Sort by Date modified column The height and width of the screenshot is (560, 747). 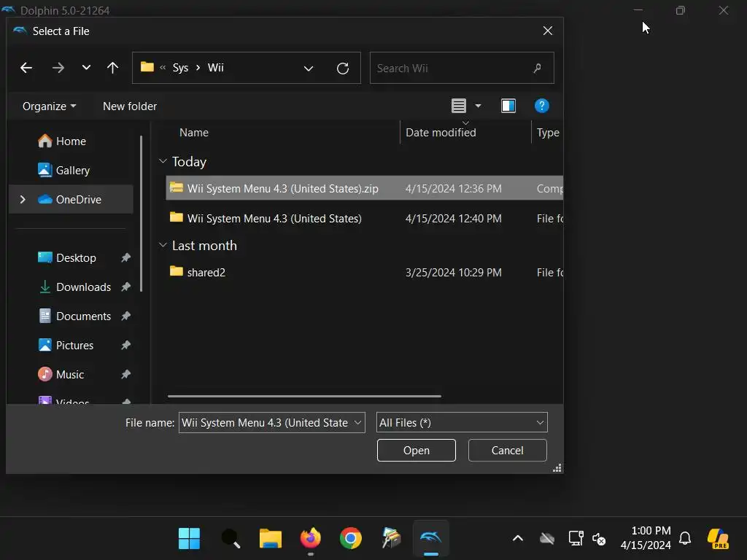[441, 133]
